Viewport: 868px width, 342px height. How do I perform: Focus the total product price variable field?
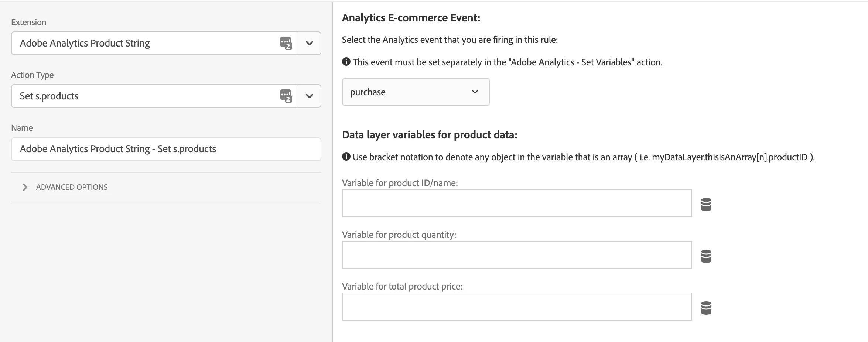pos(516,307)
